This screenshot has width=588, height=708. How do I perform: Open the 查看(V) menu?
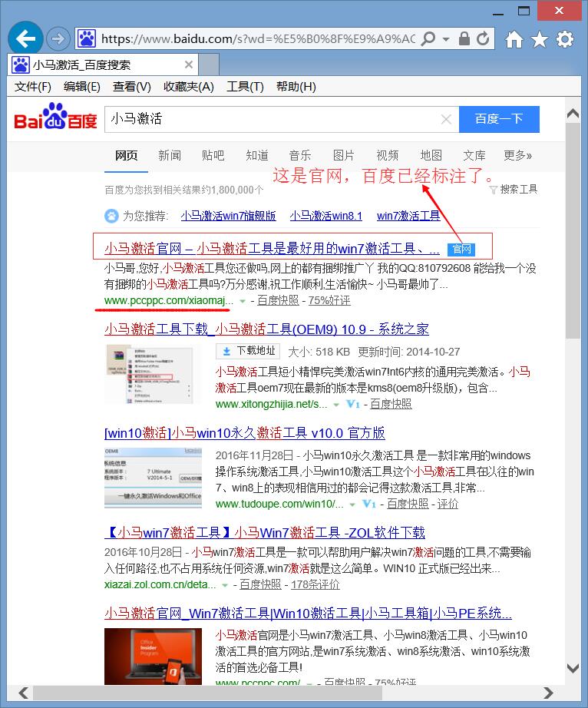(x=131, y=86)
